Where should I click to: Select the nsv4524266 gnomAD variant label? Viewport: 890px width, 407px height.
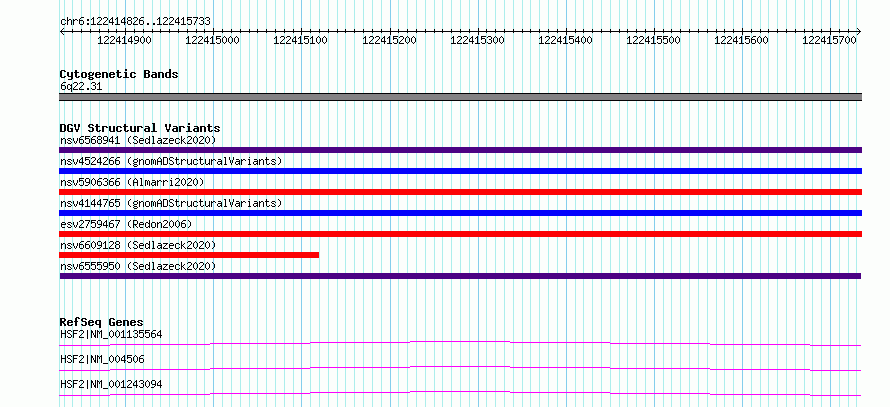[x=171, y=161]
